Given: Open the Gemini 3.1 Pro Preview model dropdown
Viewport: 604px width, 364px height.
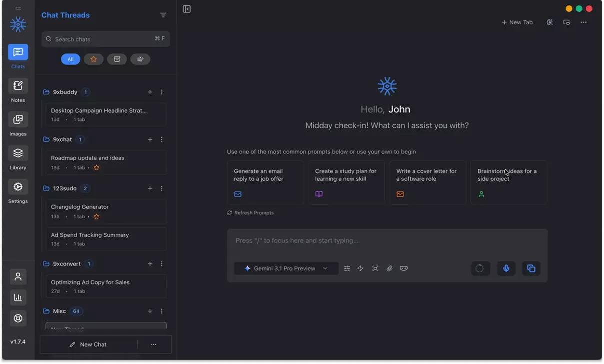Looking at the screenshot, I should (x=286, y=268).
